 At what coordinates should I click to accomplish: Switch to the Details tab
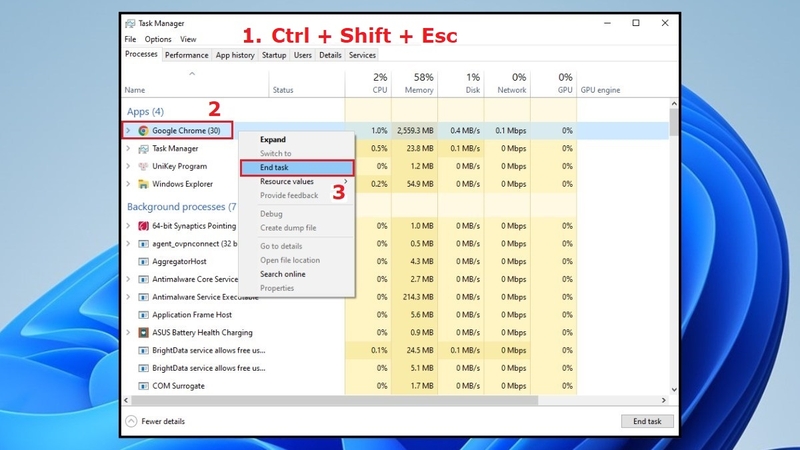pyautogui.click(x=330, y=55)
